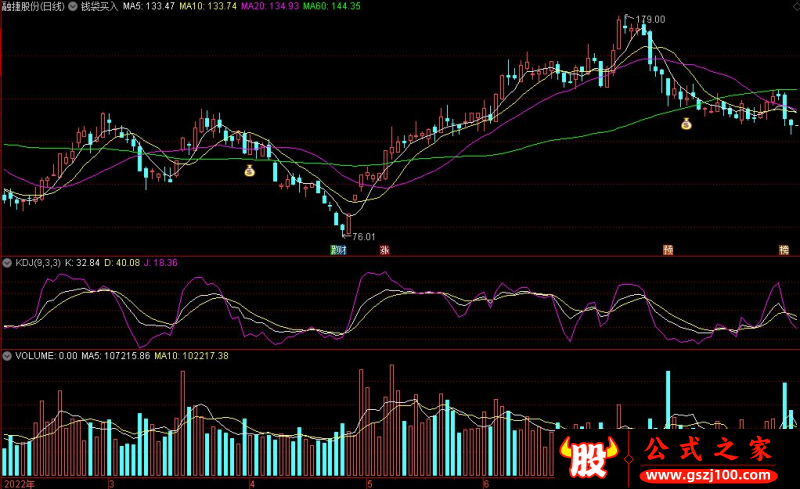This screenshot has height=489, width=800.
Task: Click the 179.00 high price label
Action: pyautogui.click(x=650, y=19)
